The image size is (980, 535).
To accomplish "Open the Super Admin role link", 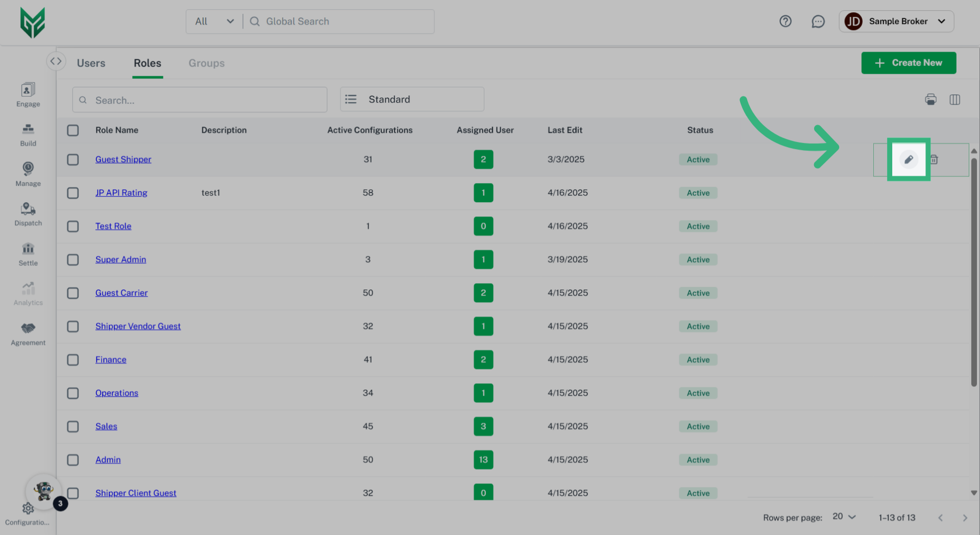I will click(120, 259).
